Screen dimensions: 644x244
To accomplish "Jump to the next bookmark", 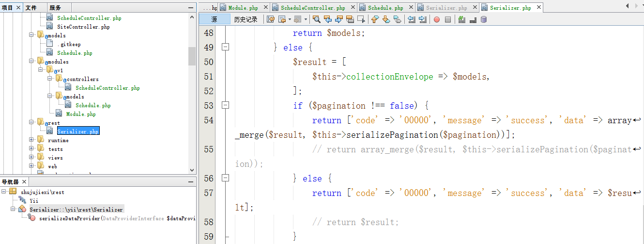I will (386, 19).
